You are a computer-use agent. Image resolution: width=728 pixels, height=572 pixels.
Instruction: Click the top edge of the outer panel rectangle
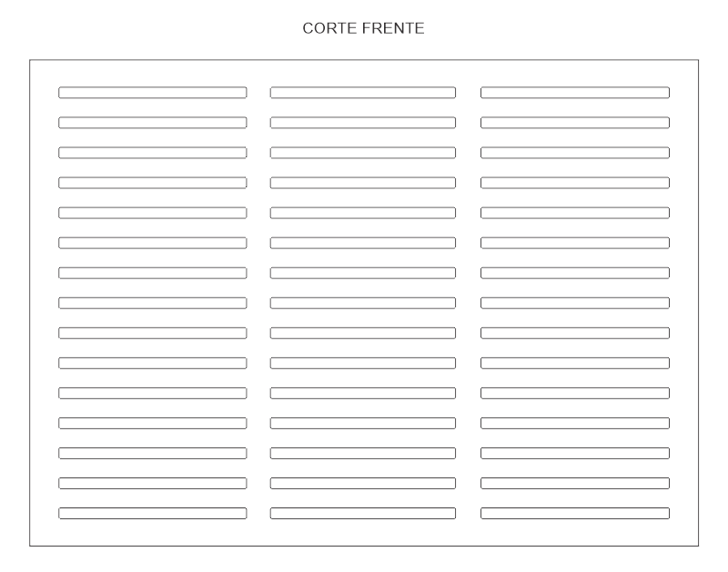(364, 60)
